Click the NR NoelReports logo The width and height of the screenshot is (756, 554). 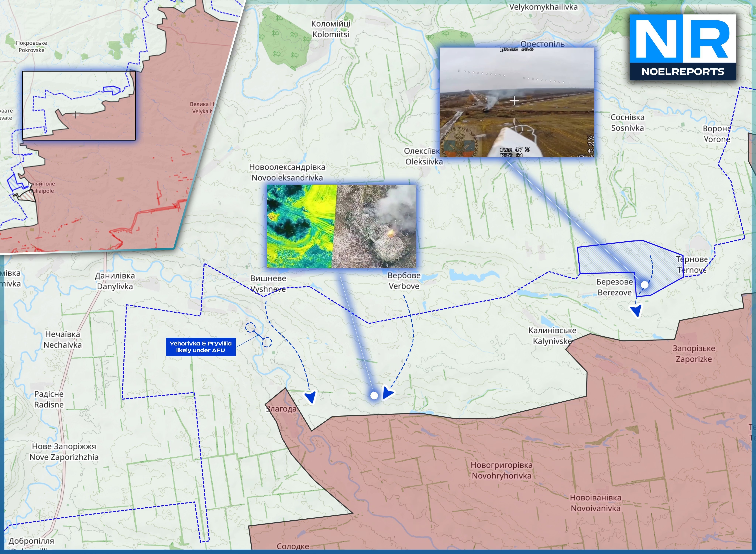[683, 47]
